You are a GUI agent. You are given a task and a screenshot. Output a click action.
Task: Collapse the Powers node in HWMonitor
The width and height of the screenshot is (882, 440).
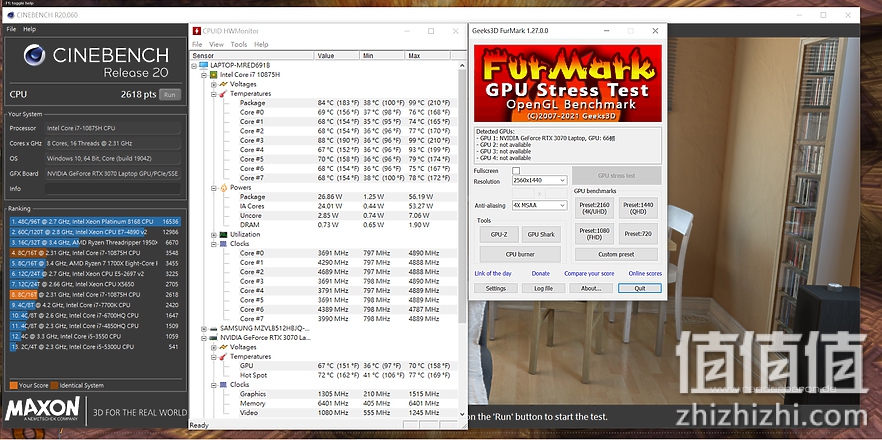tap(214, 187)
